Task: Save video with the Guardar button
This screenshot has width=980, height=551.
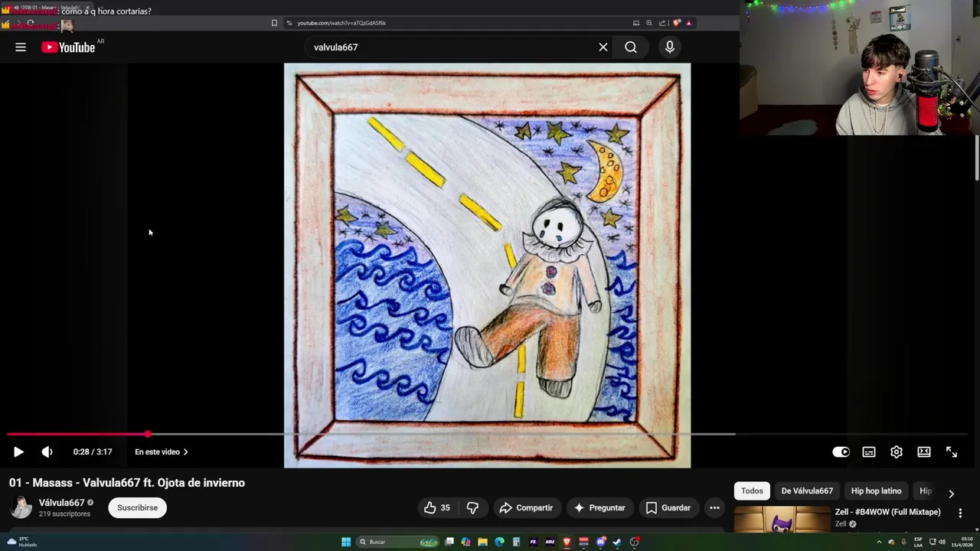Action: [x=668, y=508]
